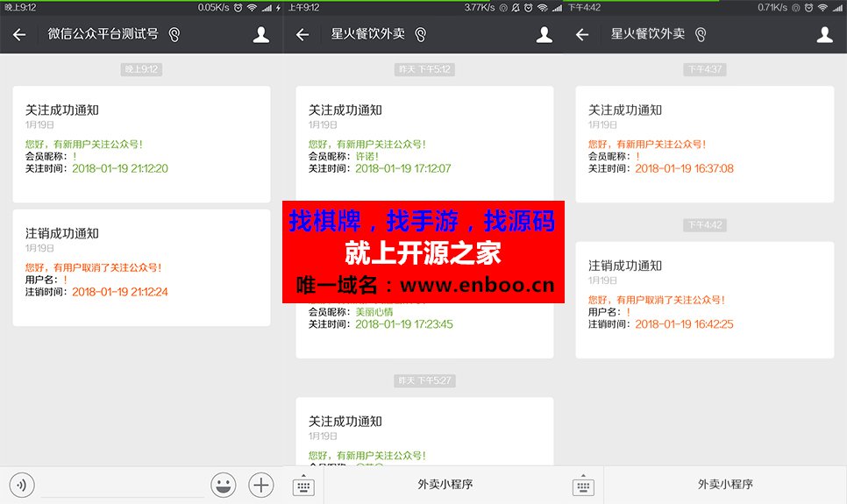Open the plus attachments menu
This screenshot has width=847, height=504.
click(261, 485)
